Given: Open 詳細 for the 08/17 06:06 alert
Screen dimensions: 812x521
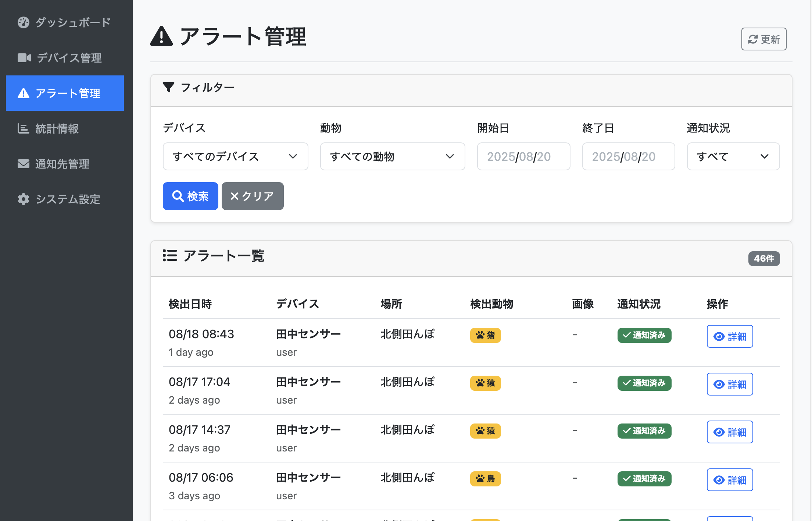Looking at the screenshot, I should [730, 480].
